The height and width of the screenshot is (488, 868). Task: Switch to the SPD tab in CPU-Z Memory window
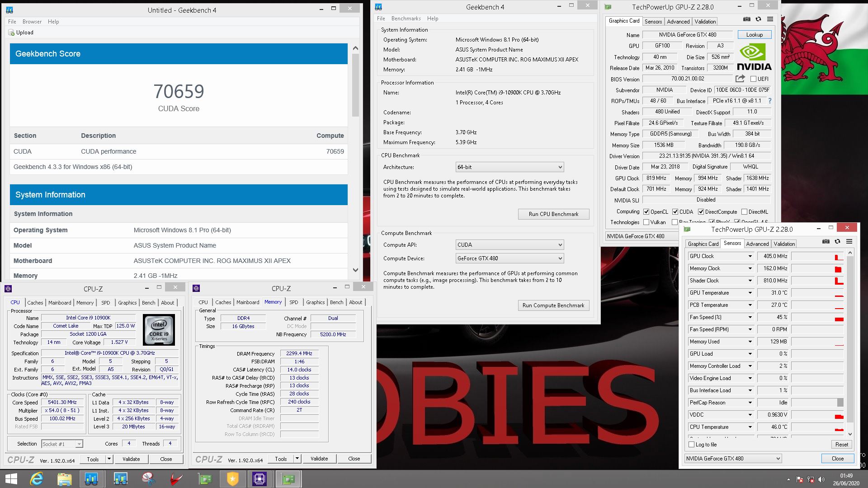click(294, 302)
